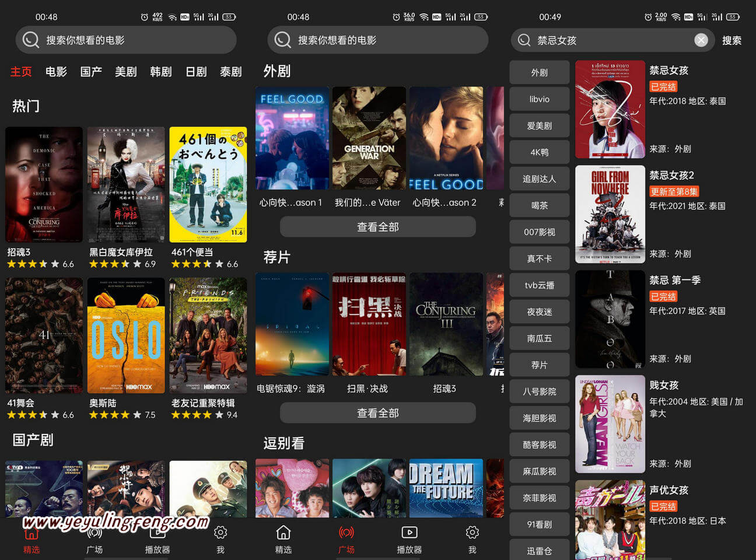Choose the libvio source

(540, 99)
